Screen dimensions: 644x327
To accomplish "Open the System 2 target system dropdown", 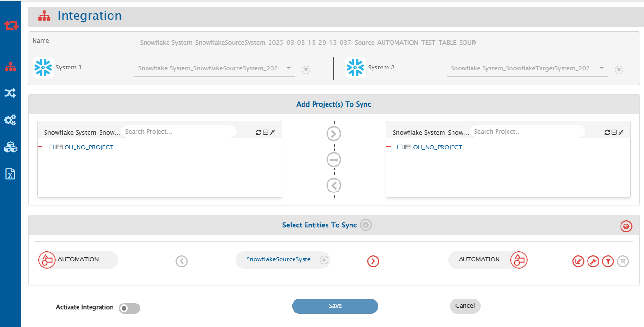I will click(601, 68).
